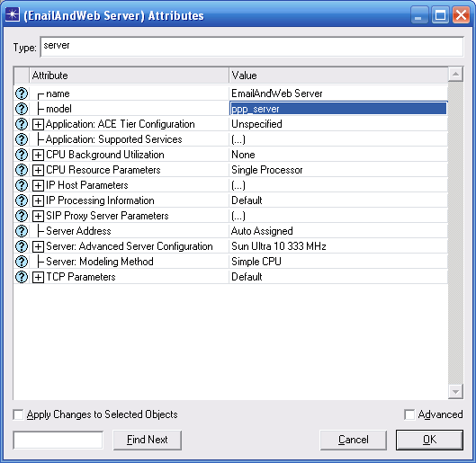Screen dimensions: 476x463
Task: Open help for the model attribute
Action: click(22, 109)
